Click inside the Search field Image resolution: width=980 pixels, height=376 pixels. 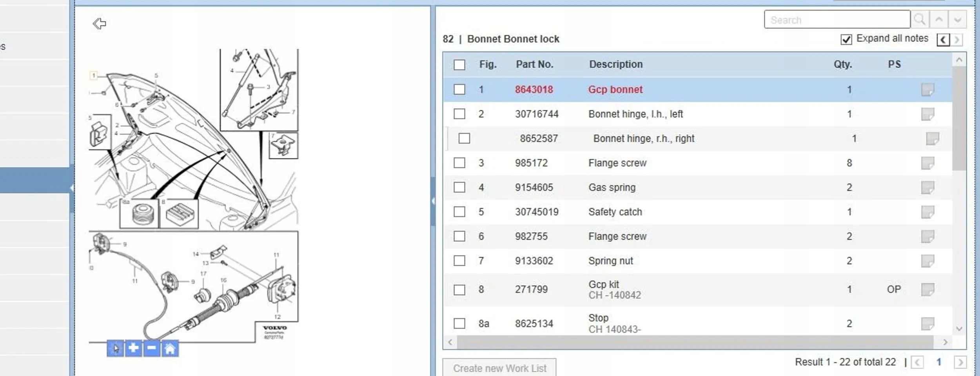(x=837, y=19)
